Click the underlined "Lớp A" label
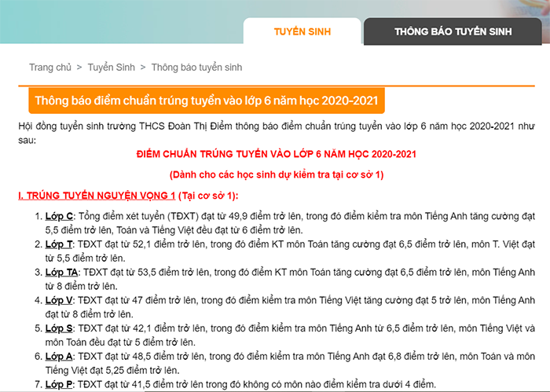 pos(59,357)
